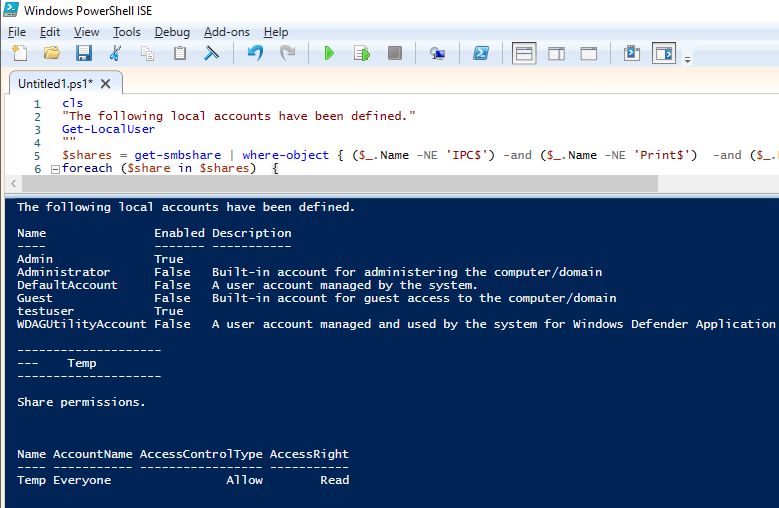Open a script with the folder icon

point(52,53)
